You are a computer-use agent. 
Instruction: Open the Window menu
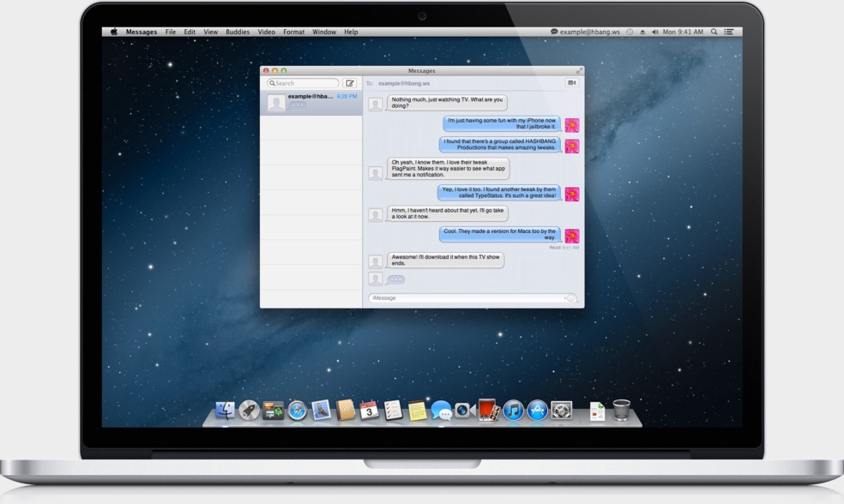(x=324, y=32)
